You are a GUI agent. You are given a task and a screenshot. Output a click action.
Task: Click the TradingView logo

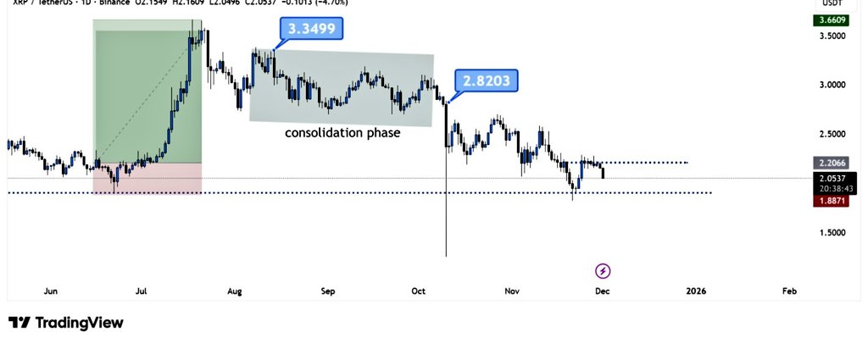[x=66, y=323]
